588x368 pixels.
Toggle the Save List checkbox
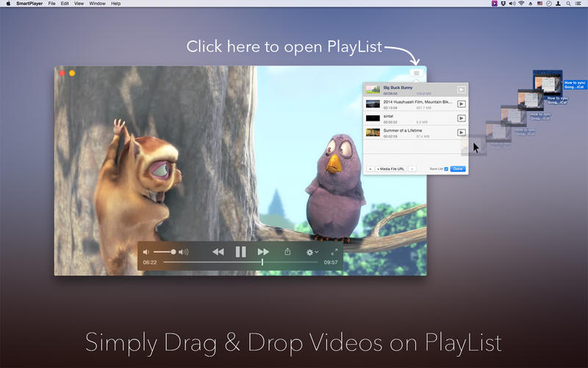[x=446, y=169]
